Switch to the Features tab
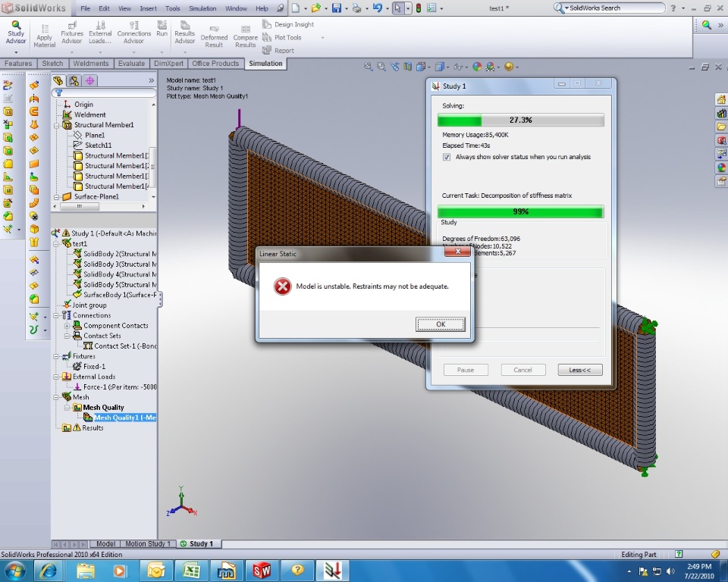Image resolution: width=728 pixels, height=582 pixels. (x=18, y=64)
